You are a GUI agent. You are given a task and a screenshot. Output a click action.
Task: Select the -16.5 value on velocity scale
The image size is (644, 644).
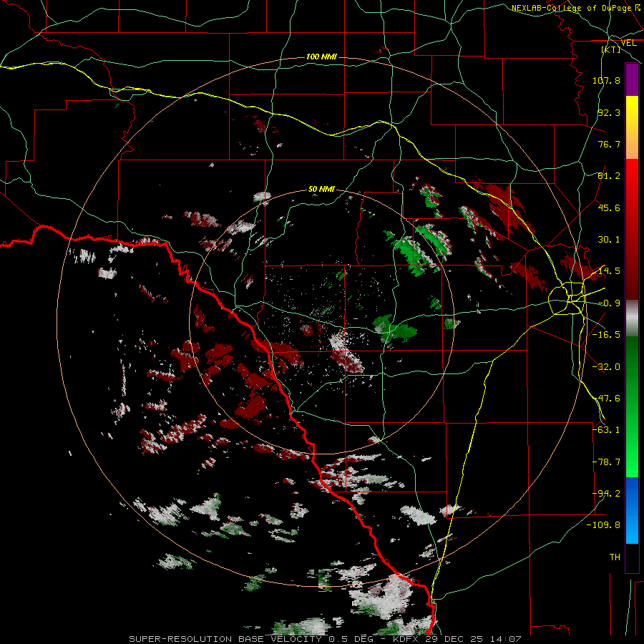coord(606,335)
